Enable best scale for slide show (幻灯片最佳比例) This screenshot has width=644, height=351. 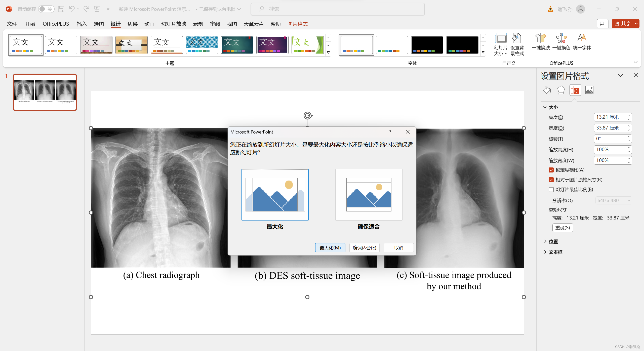(551, 190)
